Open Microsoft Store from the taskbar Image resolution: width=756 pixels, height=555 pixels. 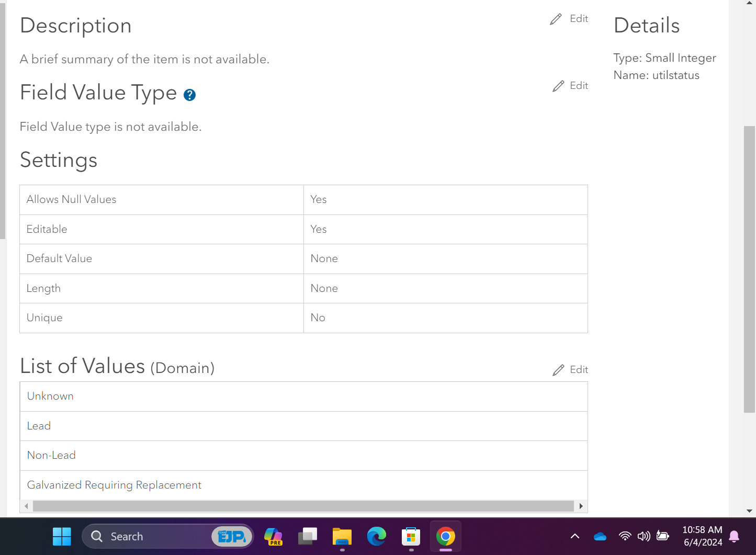411,536
